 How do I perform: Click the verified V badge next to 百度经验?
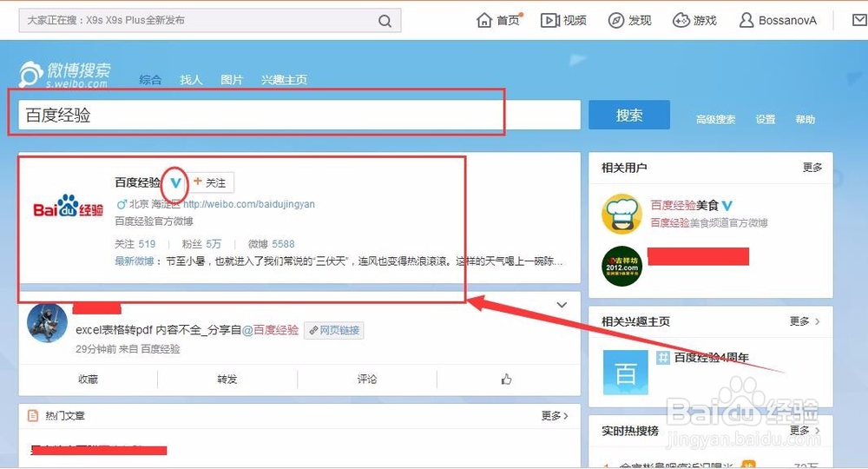(x=176, y=182)
